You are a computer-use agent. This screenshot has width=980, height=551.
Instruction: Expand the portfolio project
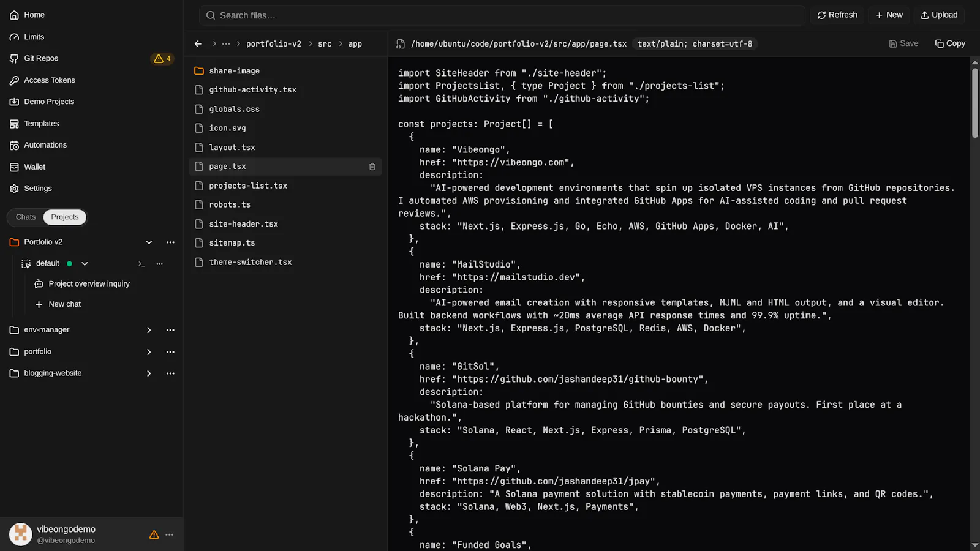click(149, 352)
